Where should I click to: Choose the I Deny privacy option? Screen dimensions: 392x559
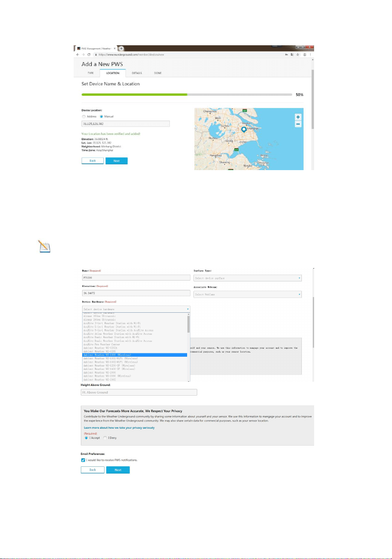click(105, 438)
